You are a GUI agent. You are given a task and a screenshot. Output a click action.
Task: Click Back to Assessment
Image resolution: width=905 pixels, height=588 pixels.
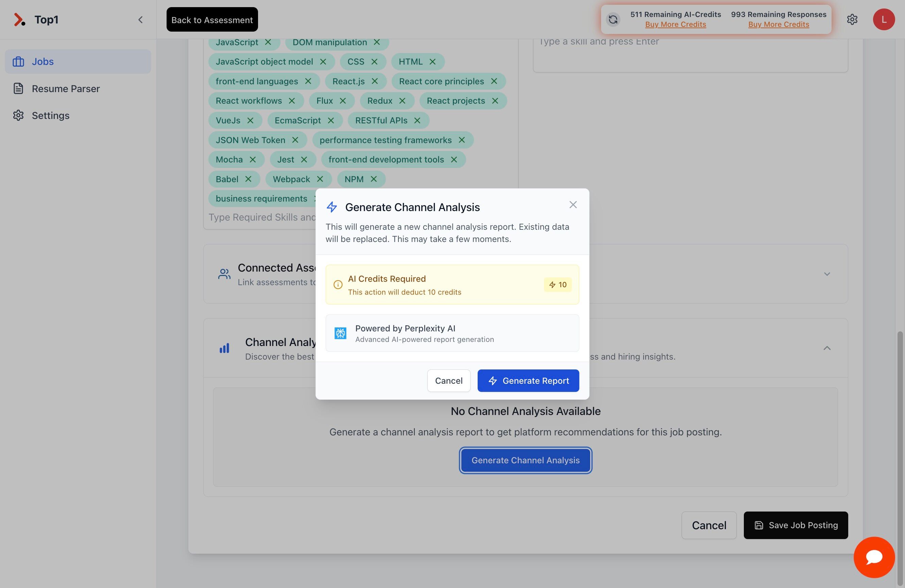pos(212,19)
